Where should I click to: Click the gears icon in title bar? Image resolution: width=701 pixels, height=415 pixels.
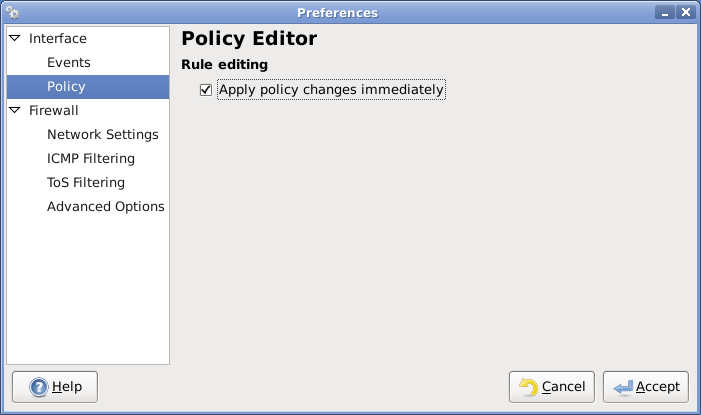pos(13,13)
